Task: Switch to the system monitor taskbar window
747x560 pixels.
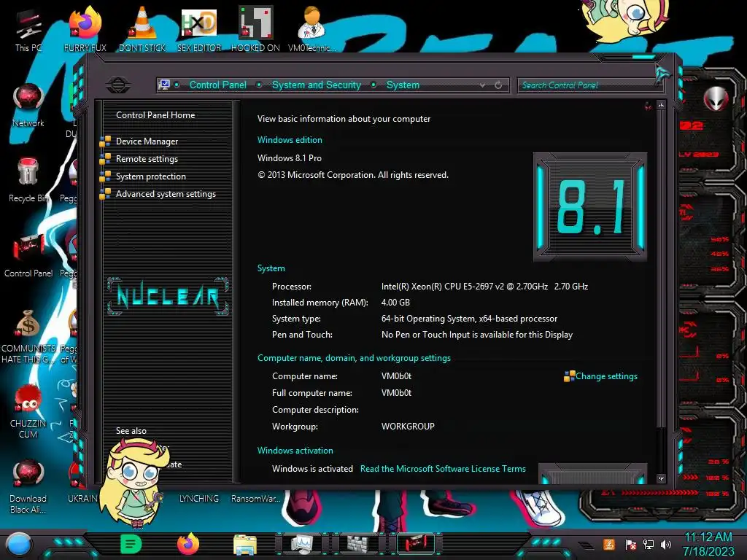Action: point(302,544)
